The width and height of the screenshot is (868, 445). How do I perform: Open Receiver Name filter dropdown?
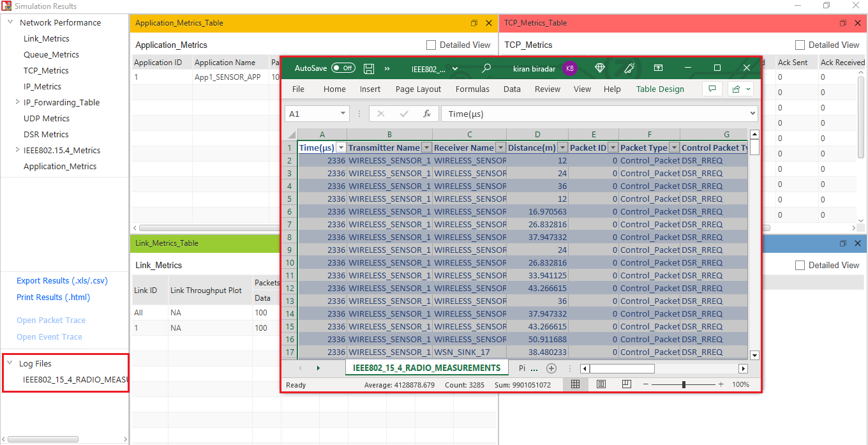click(x=500, y=147)
